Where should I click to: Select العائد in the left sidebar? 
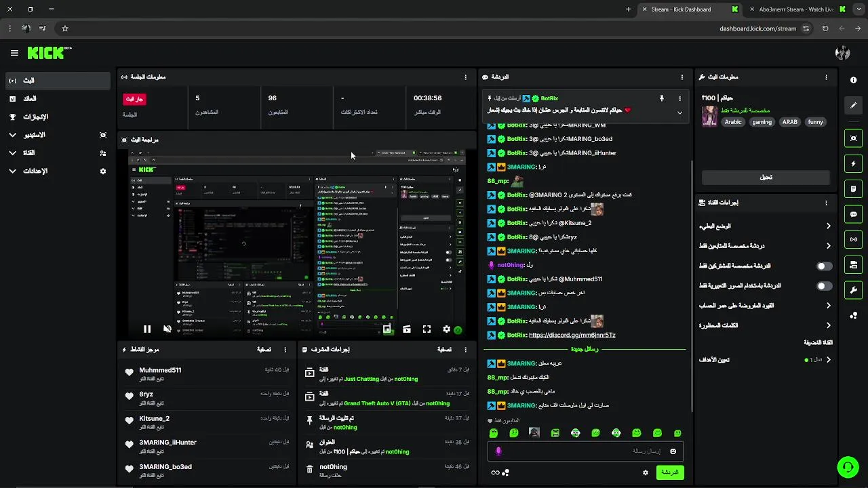[x=56, y=99]
